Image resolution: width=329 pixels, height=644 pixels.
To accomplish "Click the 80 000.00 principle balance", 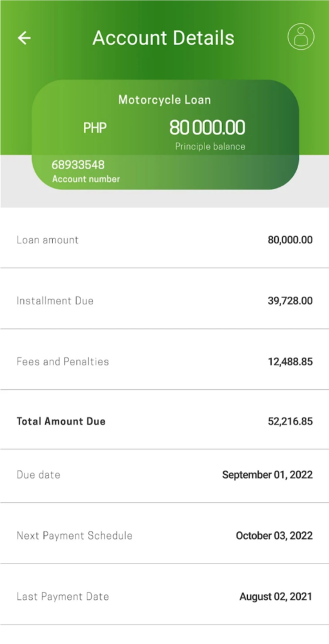I will click(x=208, y=128).
